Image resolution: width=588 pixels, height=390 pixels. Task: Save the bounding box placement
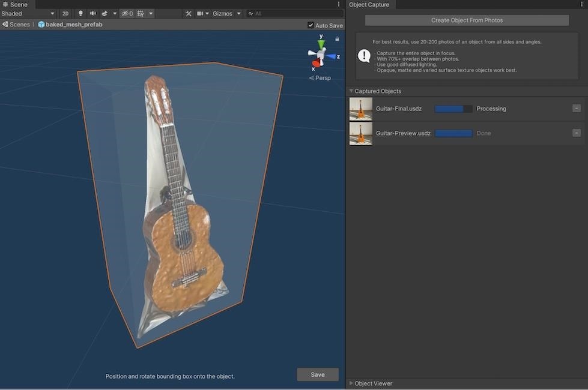point(317,374)
